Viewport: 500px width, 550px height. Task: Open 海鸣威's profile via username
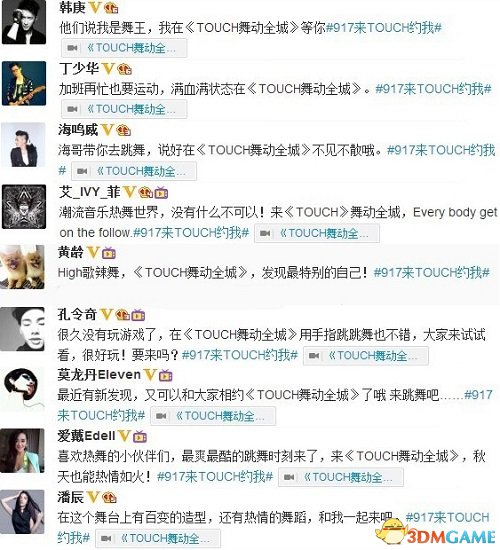coord(78,130)
